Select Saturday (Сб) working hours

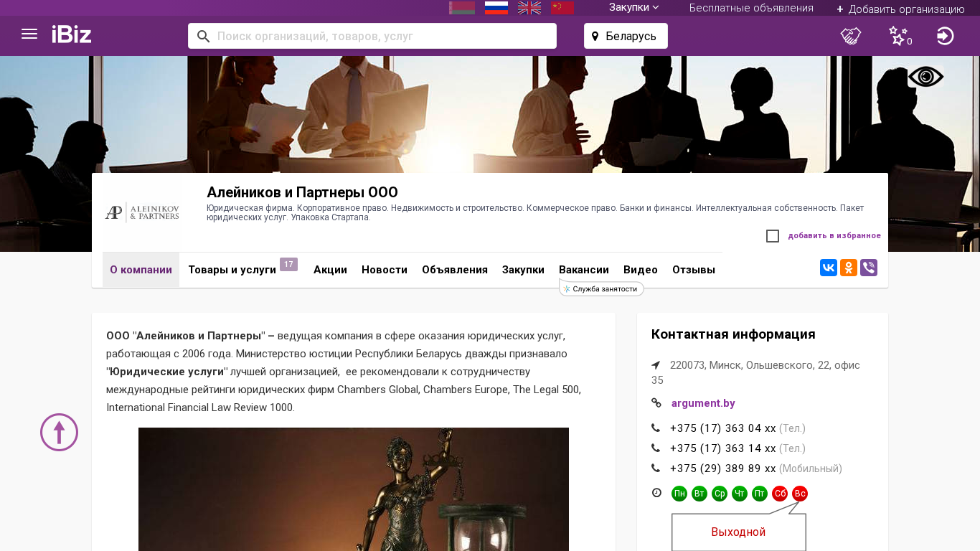tap(780, 494)
